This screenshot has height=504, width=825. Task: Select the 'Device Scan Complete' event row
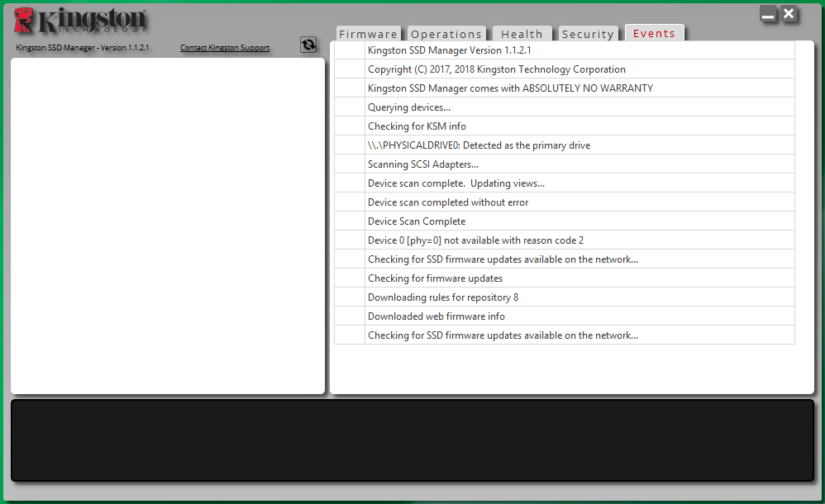pos(564,221)
